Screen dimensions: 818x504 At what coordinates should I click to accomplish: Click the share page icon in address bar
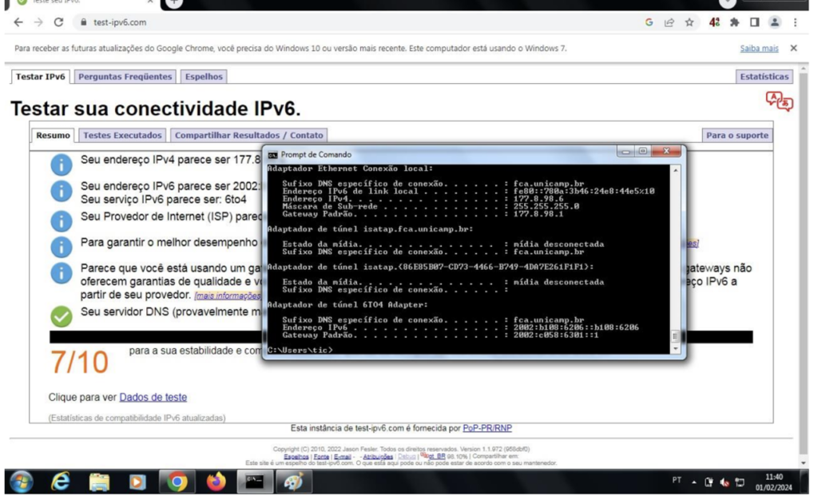click(669, 22)
